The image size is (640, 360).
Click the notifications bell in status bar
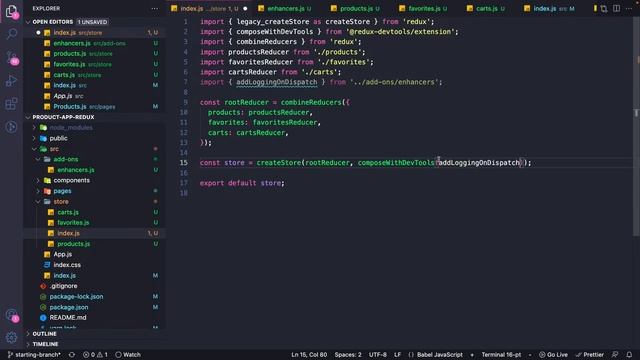coord(629,355)
